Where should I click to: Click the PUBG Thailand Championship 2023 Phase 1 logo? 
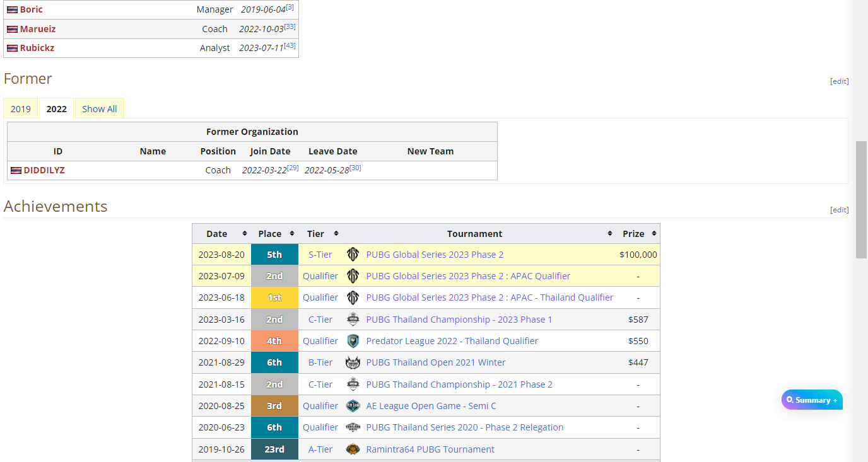point(353,320)
